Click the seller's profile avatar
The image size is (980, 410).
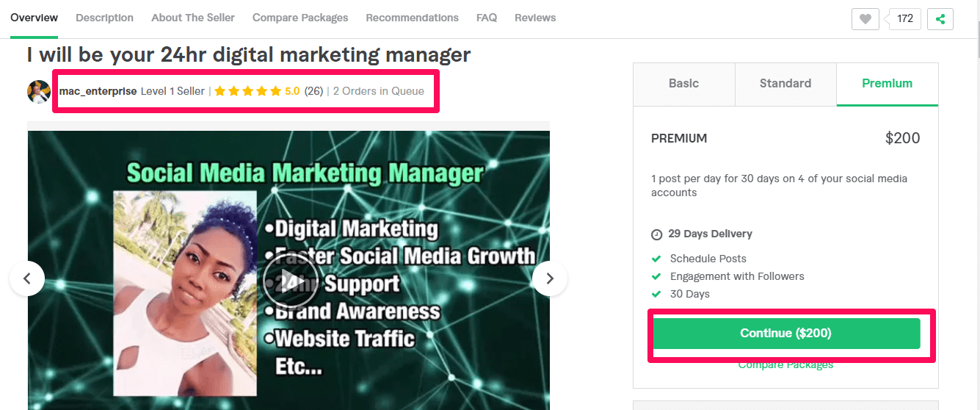pos(38,91)
